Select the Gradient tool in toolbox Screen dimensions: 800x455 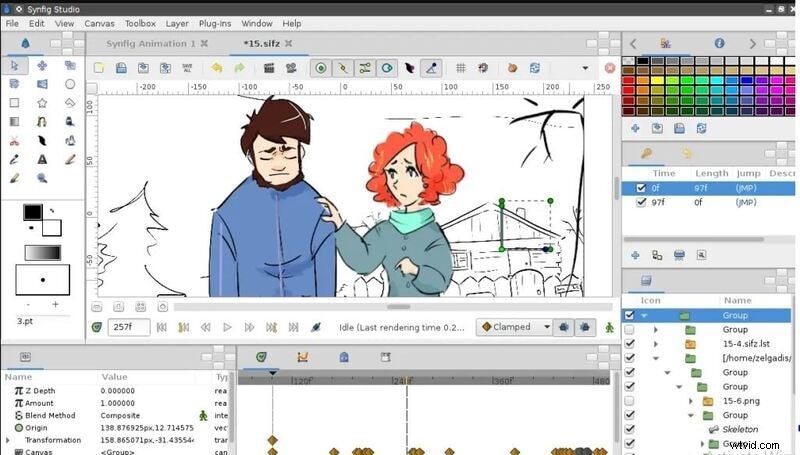pos(14,121)
